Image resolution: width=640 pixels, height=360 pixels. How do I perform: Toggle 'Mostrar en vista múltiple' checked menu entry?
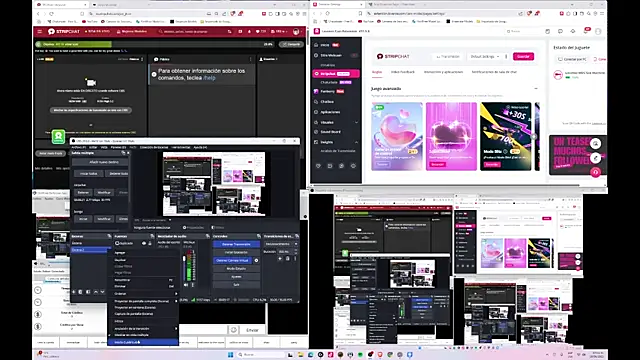(131, 335)
